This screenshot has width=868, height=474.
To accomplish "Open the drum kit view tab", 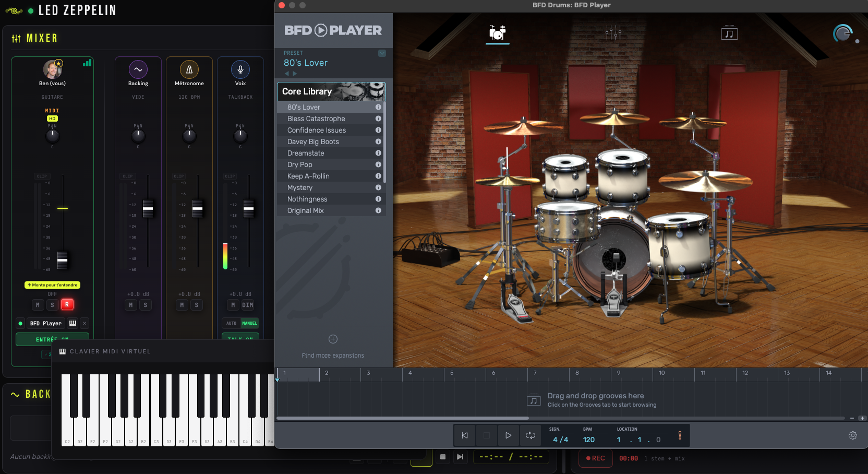I will [x=497, y=33].
